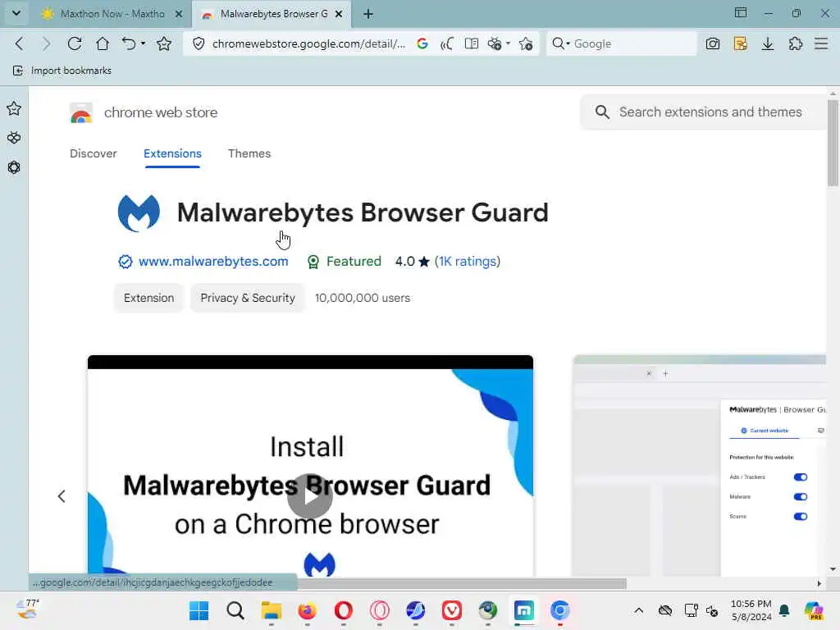Viewport: 840px width, 630px height.
Task: Select the Extensions tab
Action: tap(172, 153)
